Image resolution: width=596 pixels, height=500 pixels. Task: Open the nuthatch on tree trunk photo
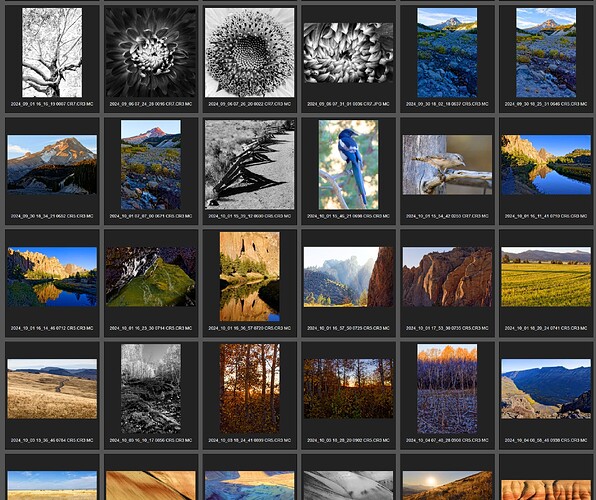pyautogui.click(x=447, y=165)
